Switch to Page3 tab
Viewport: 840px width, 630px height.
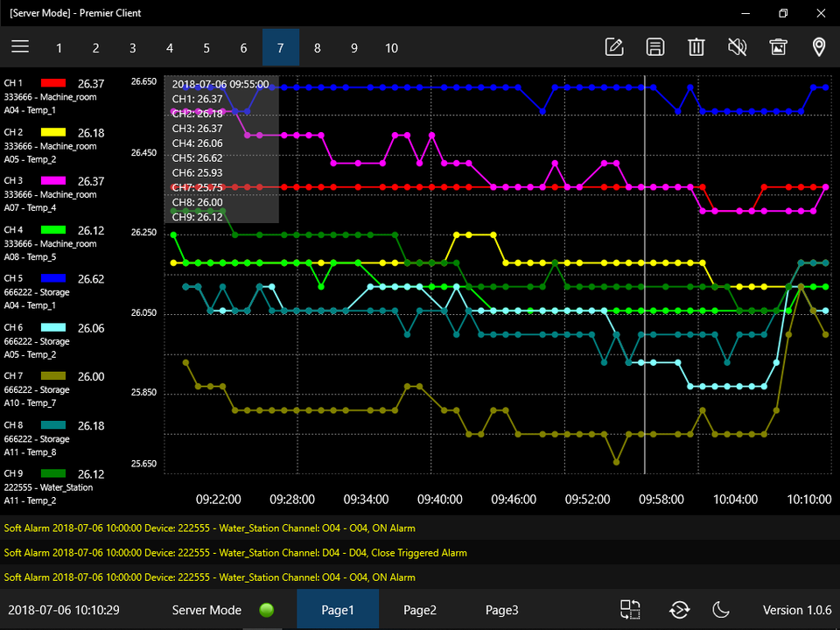[x=501, y=610]
